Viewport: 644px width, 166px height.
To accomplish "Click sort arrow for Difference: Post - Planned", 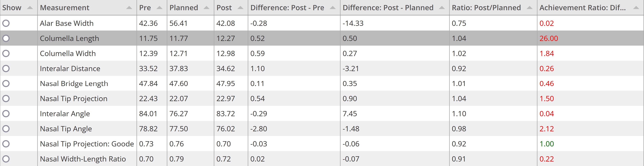I will point(442,8).
